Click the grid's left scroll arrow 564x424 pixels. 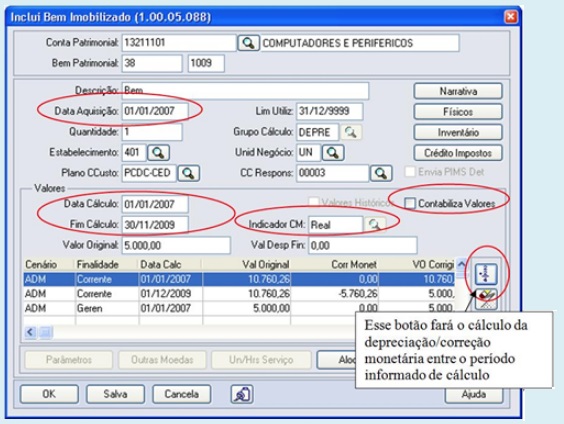pos(30,332)
